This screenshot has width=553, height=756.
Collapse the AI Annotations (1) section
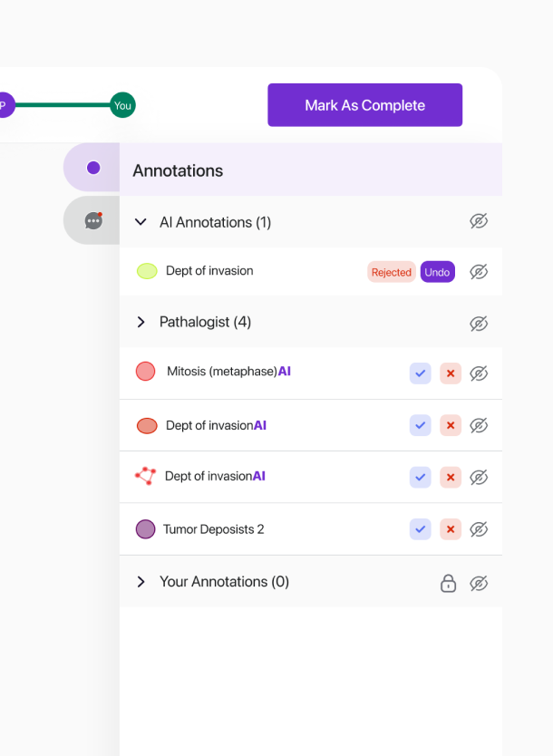click(x=141, y=222)
